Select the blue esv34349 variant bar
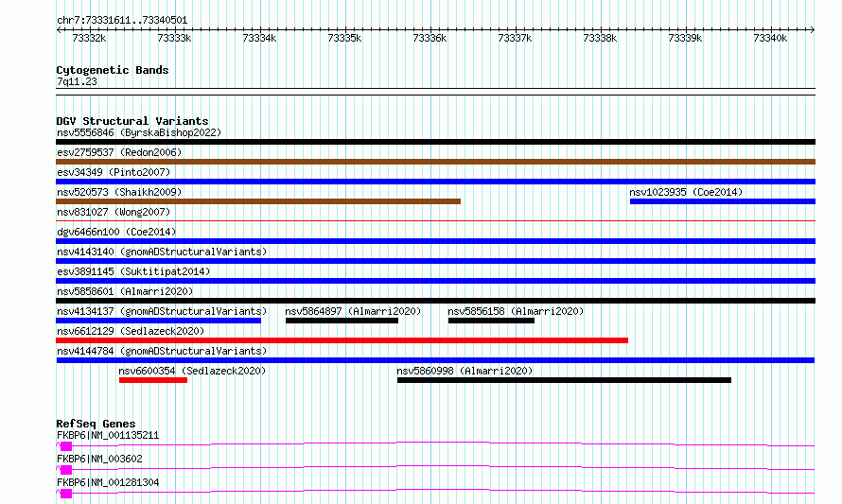Viewport: 842px width, 504px height. pos(435,182)
